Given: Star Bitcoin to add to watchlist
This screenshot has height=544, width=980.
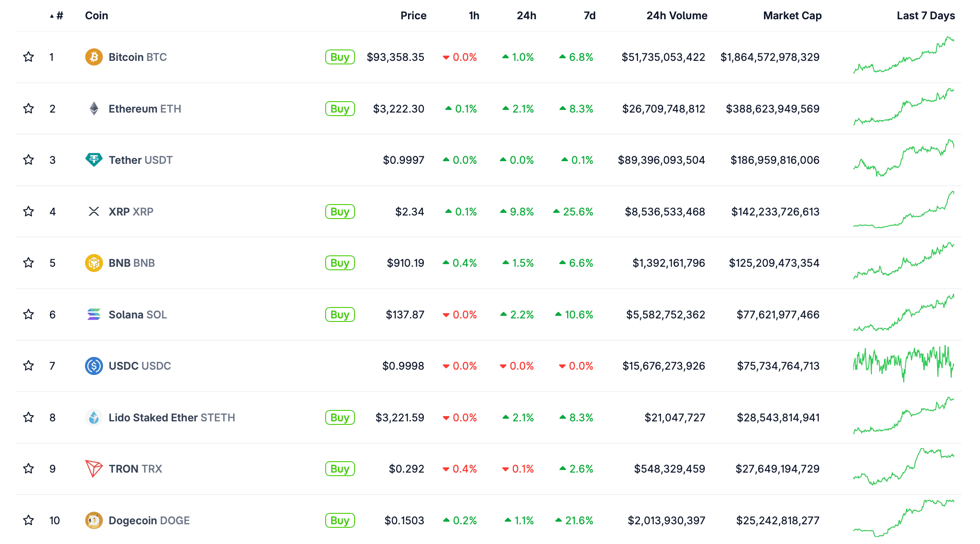Looking at the screenshot, I should (x=28, y=57).
